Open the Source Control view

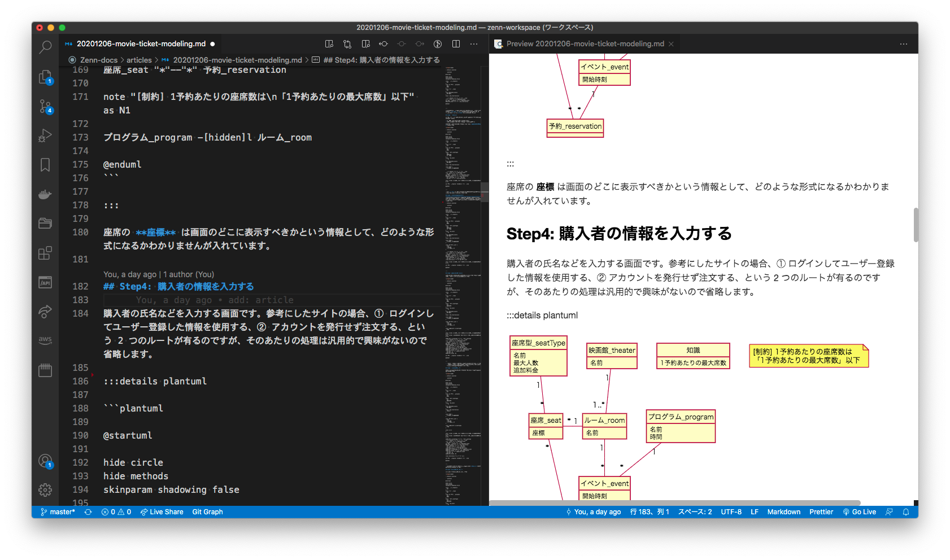[x=45, y=106]
